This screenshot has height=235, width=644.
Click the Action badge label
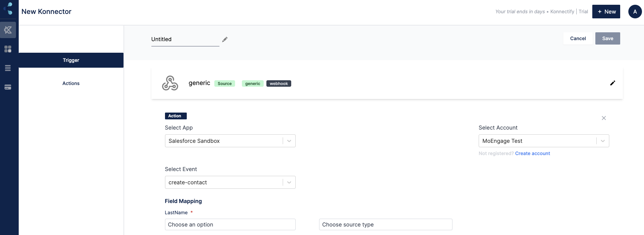pos(176,116)
